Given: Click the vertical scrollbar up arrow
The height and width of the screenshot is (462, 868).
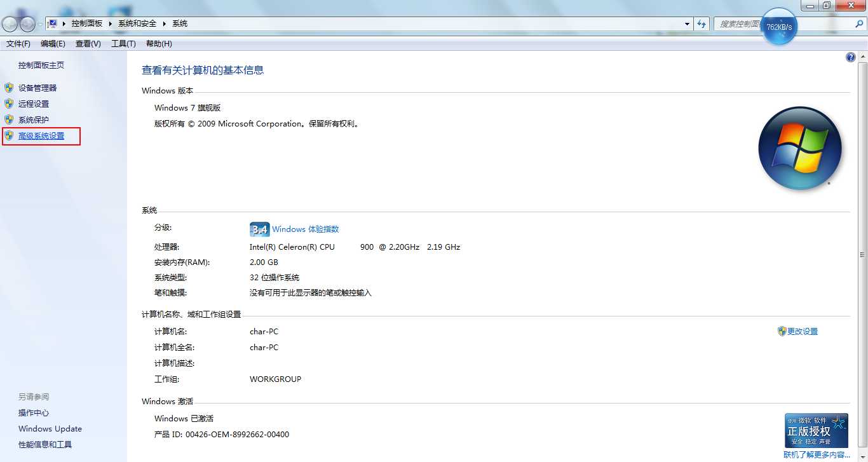Looking at the screenshot, I should coord(862,57).
